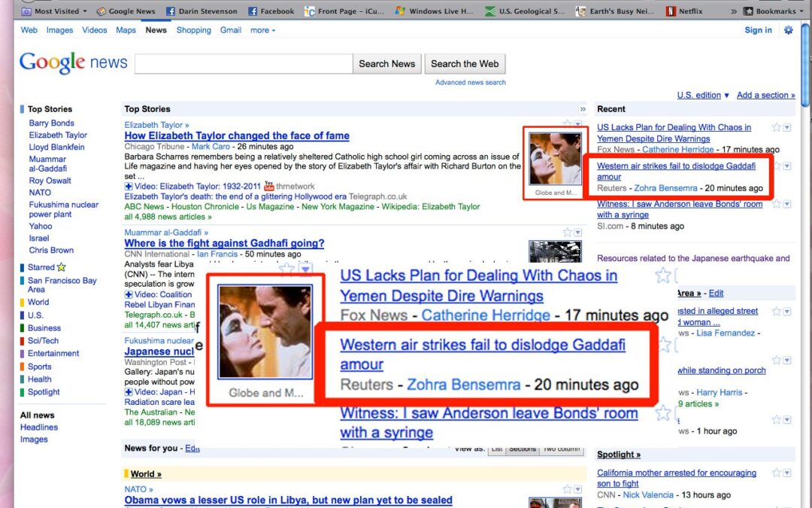The height and width of the screenshot is (508, 812).
Task: Go to Shopping
Action: click(x=194, y=30)
